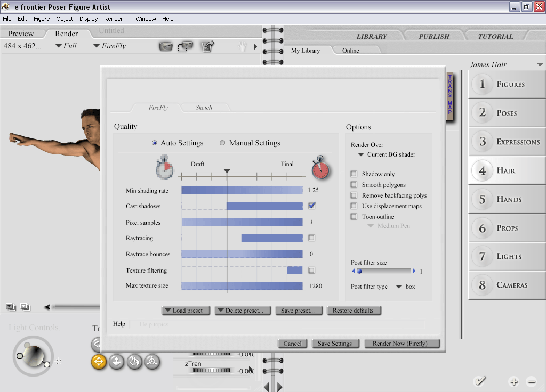
Task: Switch to the Online library tab
Action: [x=350, y=51]
